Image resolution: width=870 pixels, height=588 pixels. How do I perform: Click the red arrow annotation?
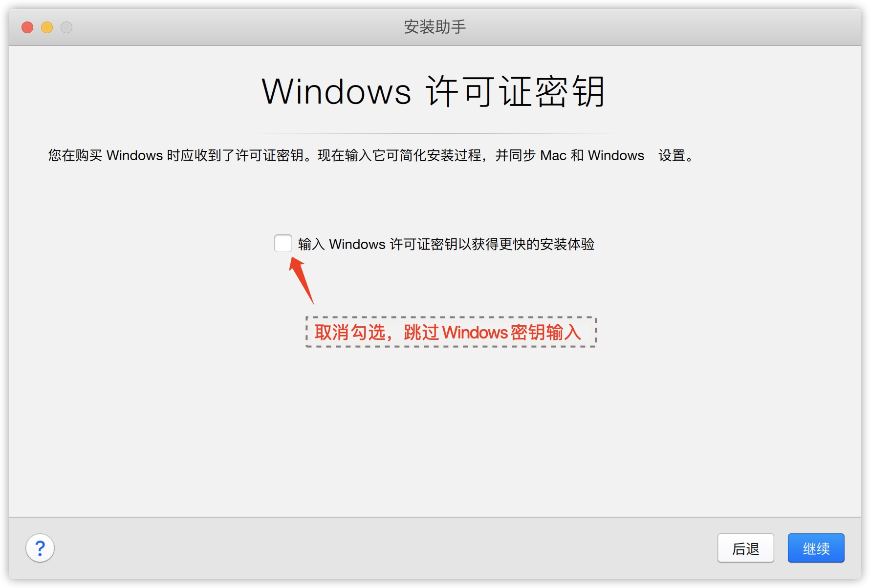tap(302, 281)
